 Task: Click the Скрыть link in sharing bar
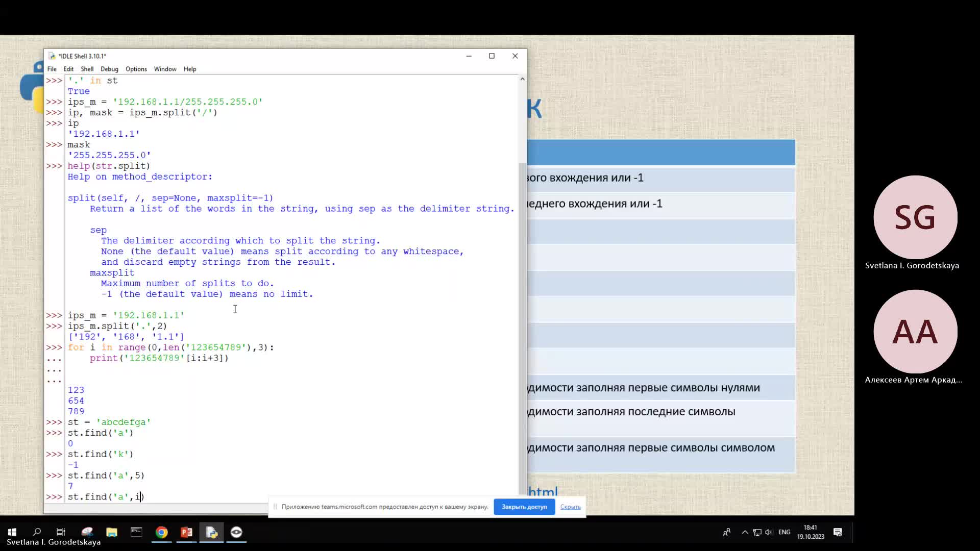pyautogui.click(x=570, y=507)
